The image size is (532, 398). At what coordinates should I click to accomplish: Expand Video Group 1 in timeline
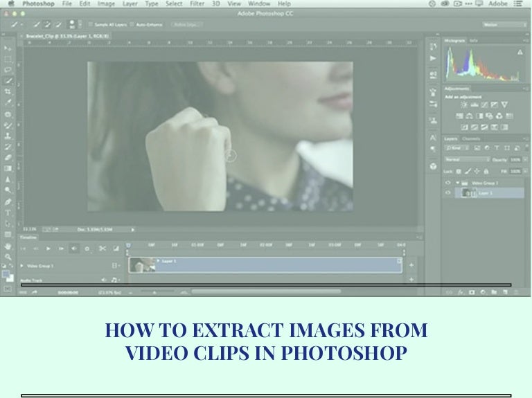[21, 266]
